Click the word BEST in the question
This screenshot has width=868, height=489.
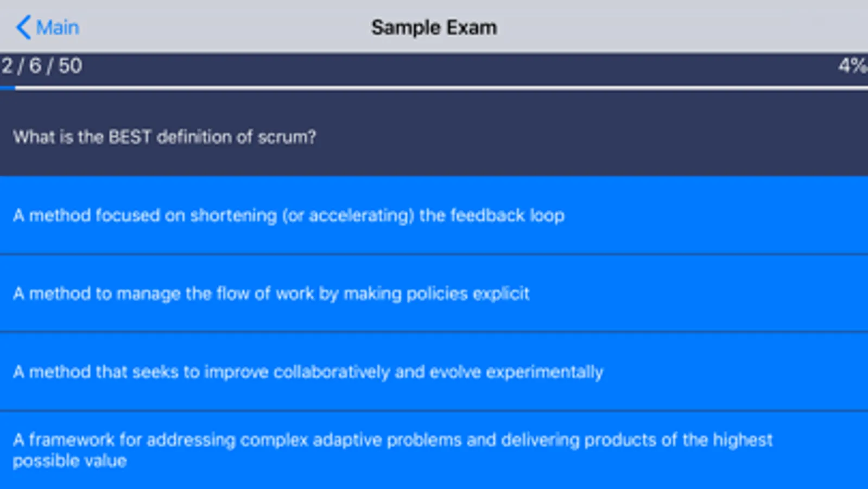130,137
